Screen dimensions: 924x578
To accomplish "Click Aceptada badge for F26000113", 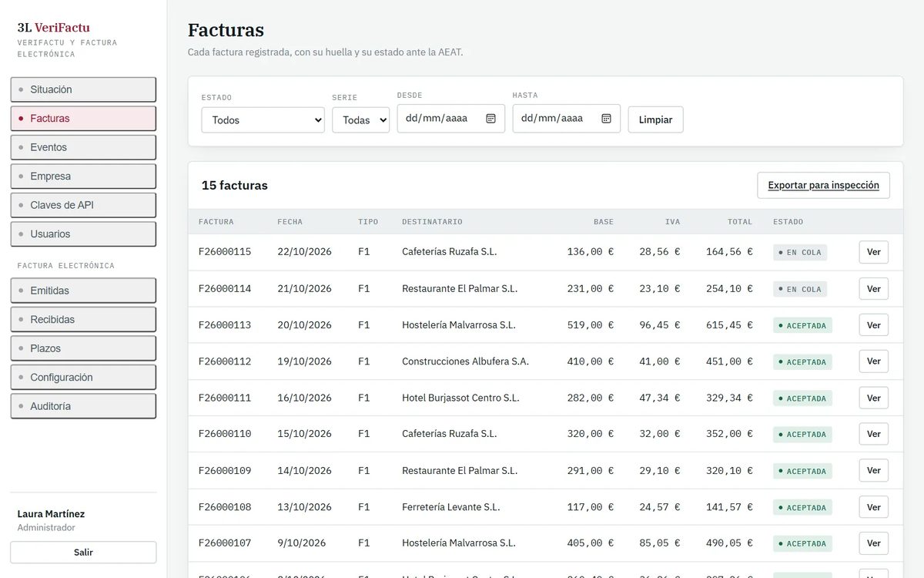I will (802, 325).
